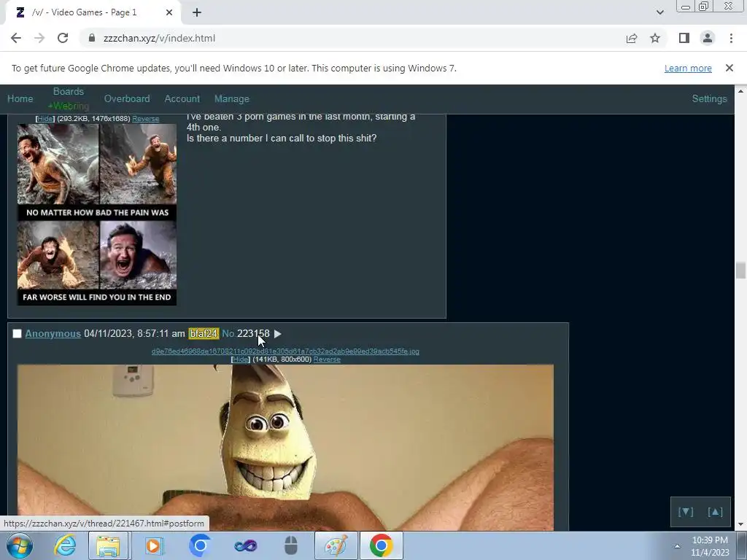Switch to Chrome in the taskbar

coord(381,545)
